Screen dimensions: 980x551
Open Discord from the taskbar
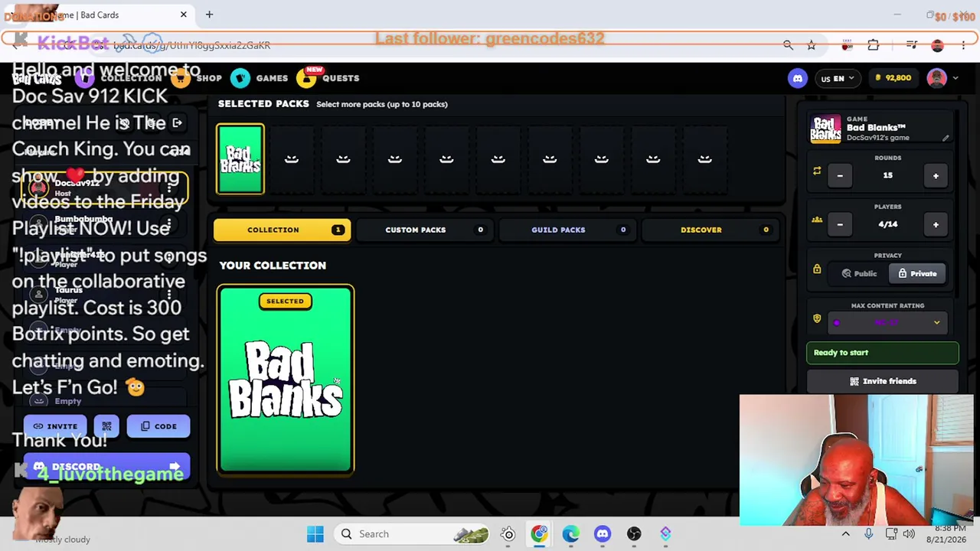(x=603, y=534)
